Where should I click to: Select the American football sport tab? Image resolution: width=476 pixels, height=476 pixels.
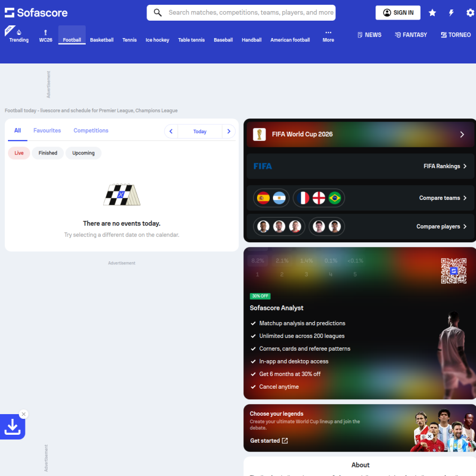(290, 40)
